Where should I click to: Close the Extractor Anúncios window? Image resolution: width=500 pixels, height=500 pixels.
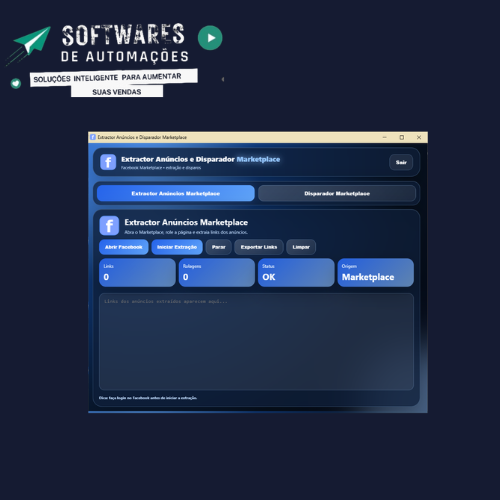pyautogui.click(x=419, y=137)
